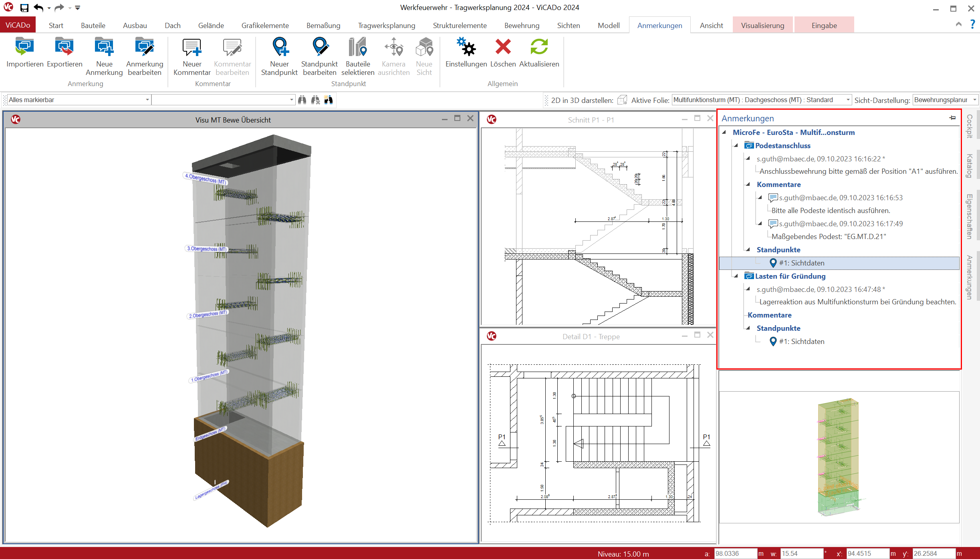Click Kamera ausrichten icon
The image size is (980, 559).
click(393, 47)
